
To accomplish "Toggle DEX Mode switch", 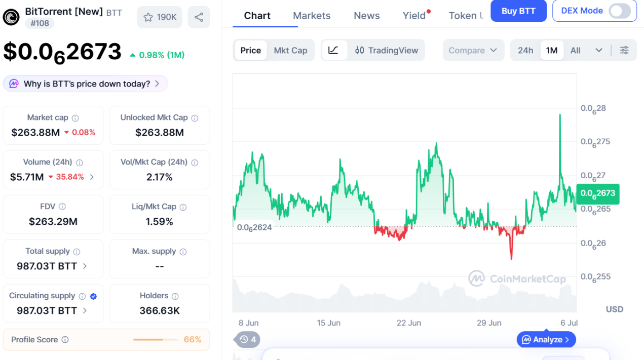I will (x=620, y=11).
